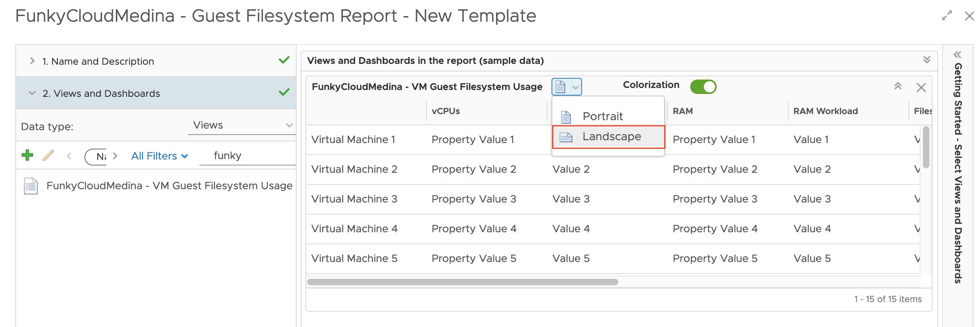Click the green plus add view icon

pos(27,155)
